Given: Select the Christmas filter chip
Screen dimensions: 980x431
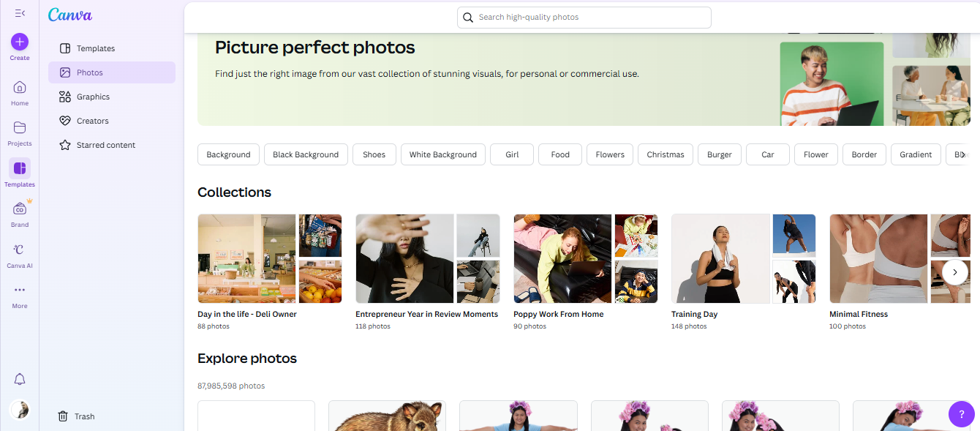Looking at the screenshot, I should (665, 154).
